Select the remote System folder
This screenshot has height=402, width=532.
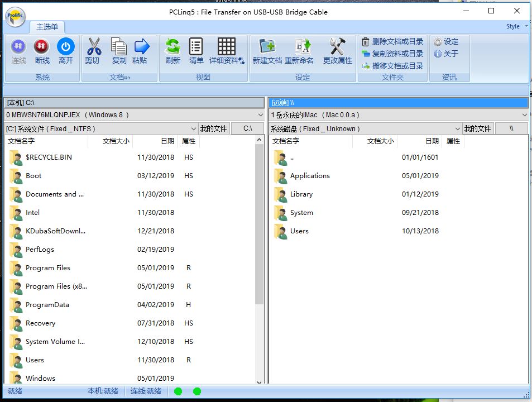(x=301, y=213)
